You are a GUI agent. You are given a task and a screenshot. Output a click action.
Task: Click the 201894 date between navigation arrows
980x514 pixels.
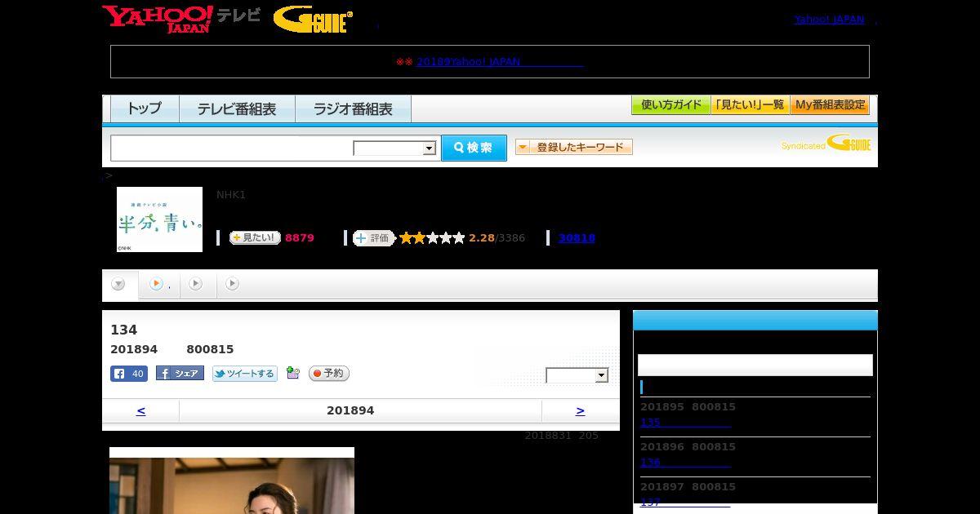[350, 410]
